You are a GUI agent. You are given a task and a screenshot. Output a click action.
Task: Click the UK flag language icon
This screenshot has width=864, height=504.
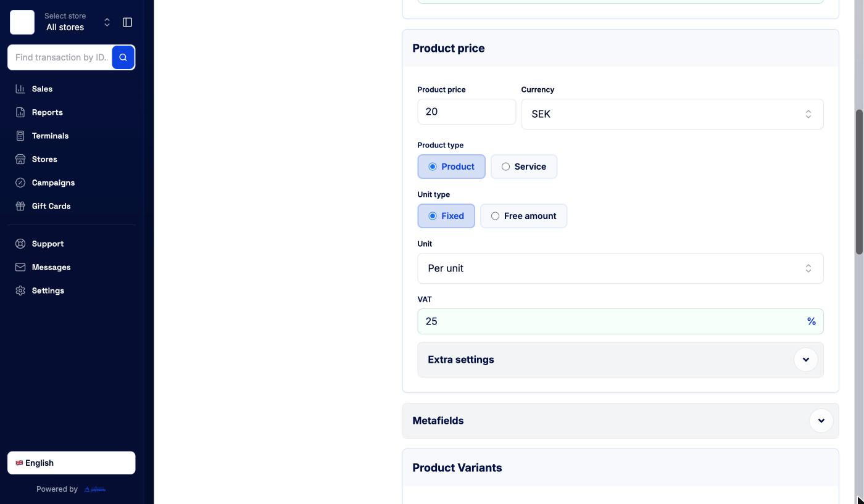click(x=19, y=463)
